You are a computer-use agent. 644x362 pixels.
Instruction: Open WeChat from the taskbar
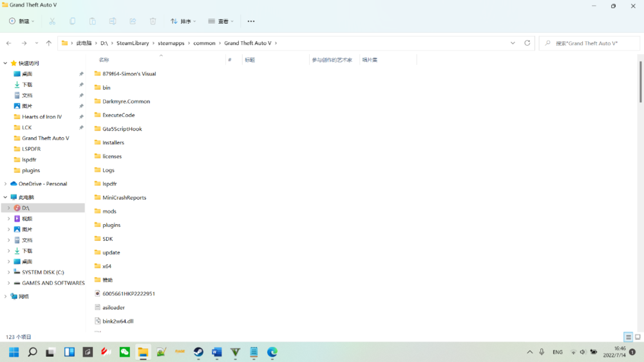tap(125, 352)
